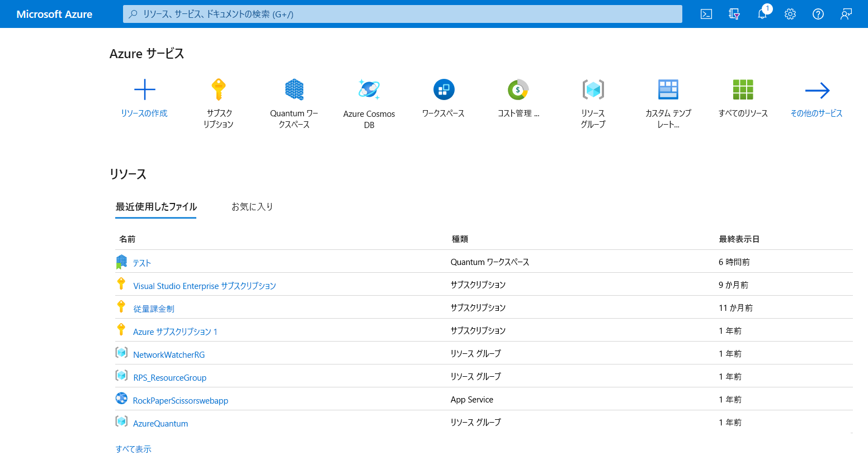Screen dimensions: 868x464
Task: Open the Azure Cosmos DB service icon
Action: pos(369,89)
